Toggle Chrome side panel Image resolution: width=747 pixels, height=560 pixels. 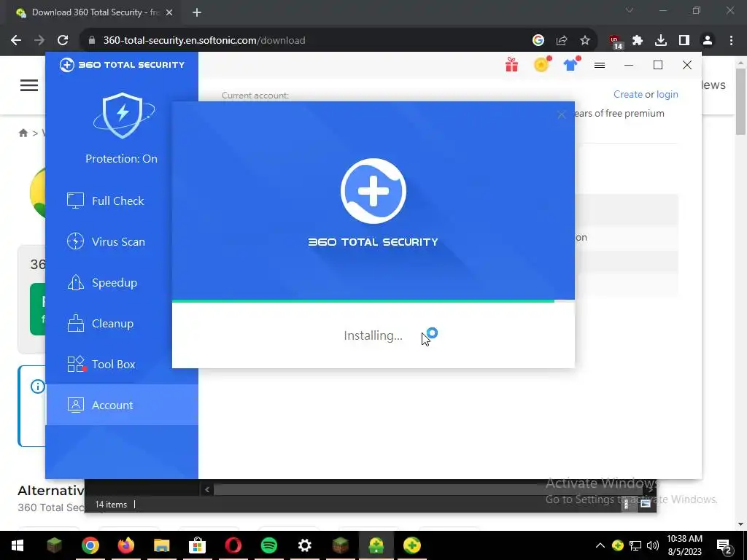pos(684,41)
